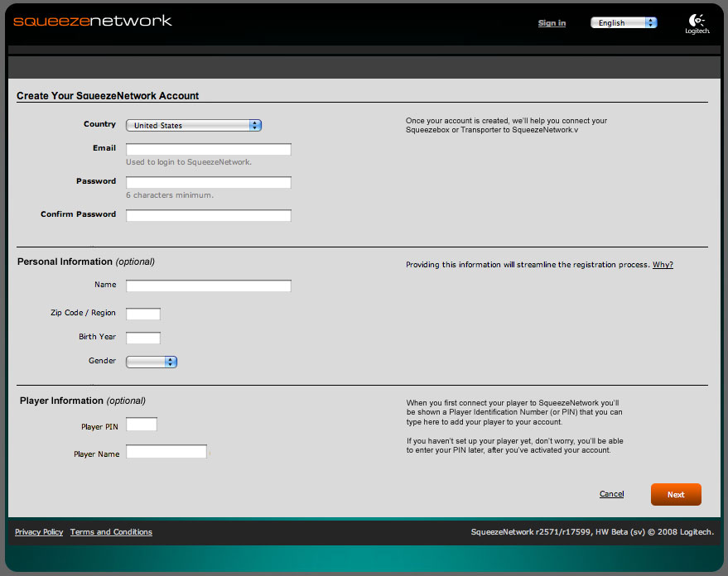Click the Logitech logo
The height and width of the screenshot is (576, 728).
click(x=696, y=23)
